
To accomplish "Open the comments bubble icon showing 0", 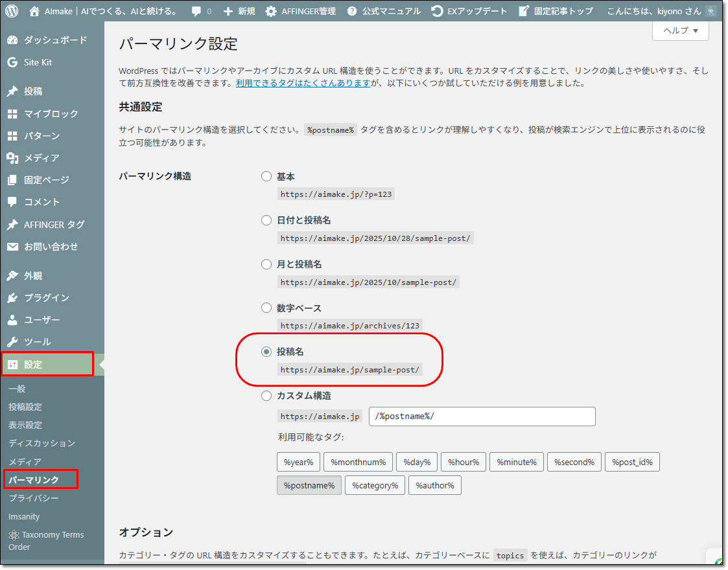I will pos(196,10).
